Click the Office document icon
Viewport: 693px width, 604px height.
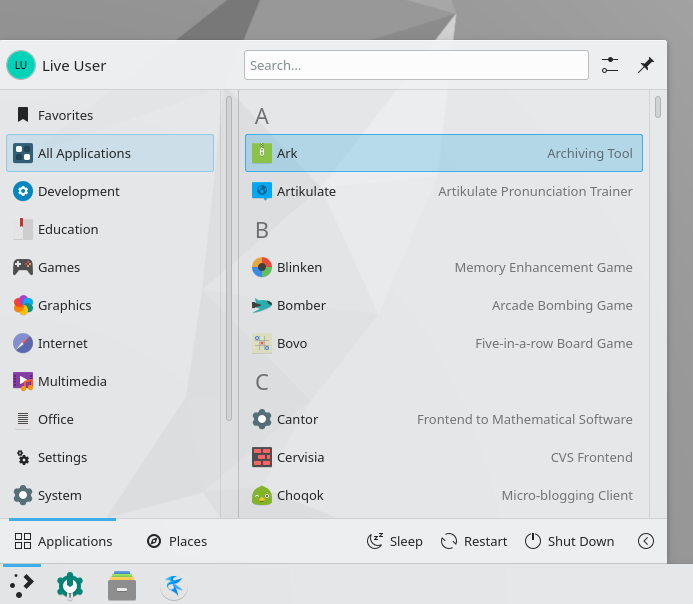coord(23,419)
